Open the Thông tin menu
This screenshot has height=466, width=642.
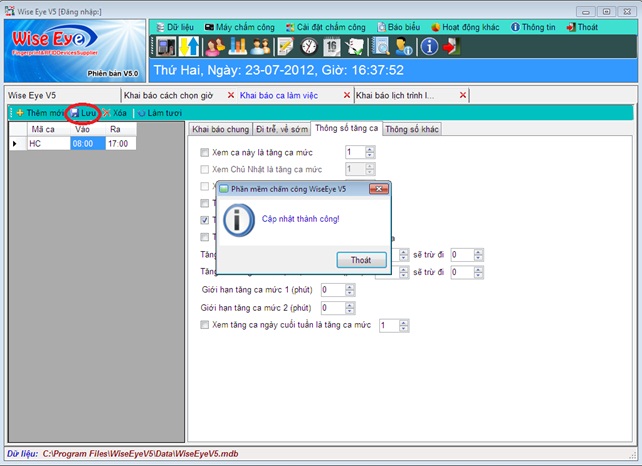[x=533, y=27]
